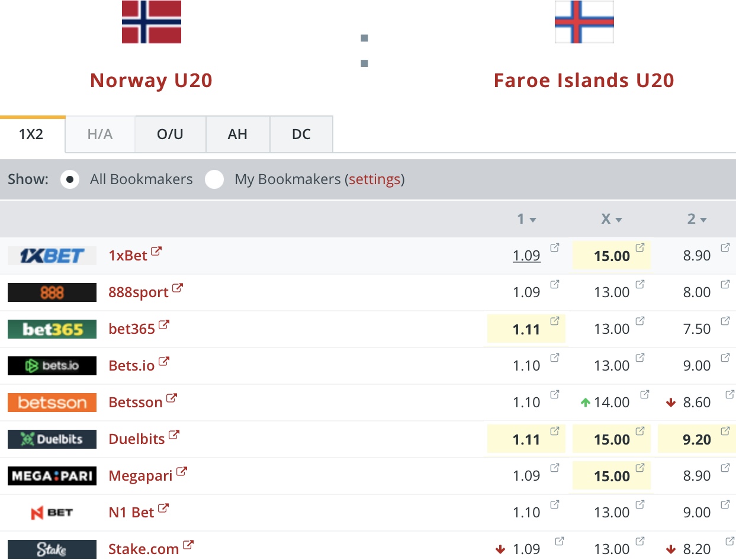Open the external icon beside 1xBet 15.00 odds
Image resolution: width=736 pixels, height=560 pixels.
pos(640,247)
